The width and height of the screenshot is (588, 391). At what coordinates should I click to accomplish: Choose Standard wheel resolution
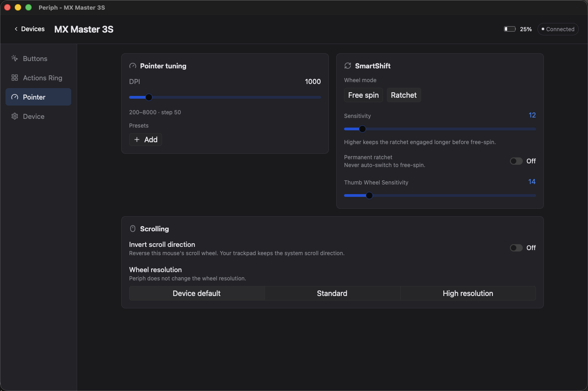(x=332, y=293)
